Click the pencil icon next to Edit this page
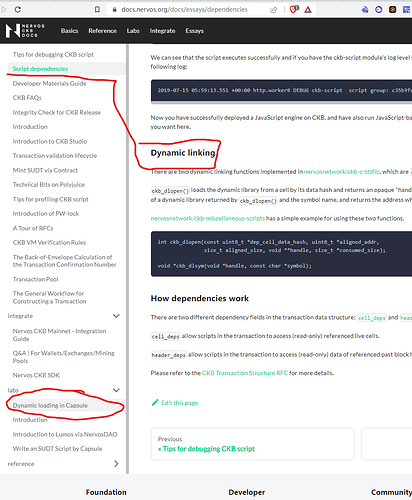Screen dimensions: 412x500 155,402
